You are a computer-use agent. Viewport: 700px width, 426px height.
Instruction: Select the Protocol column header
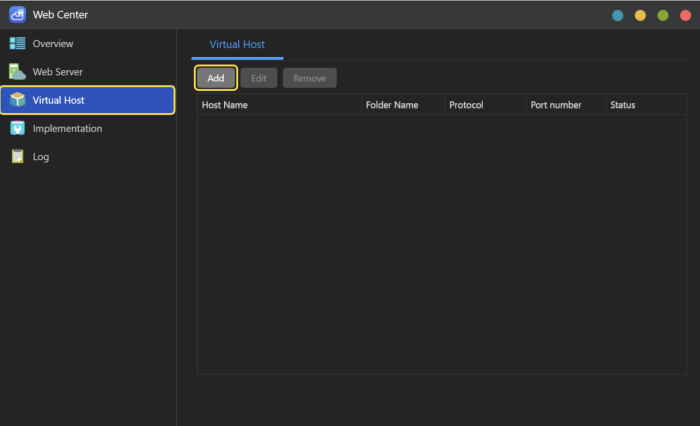[485, 105]
